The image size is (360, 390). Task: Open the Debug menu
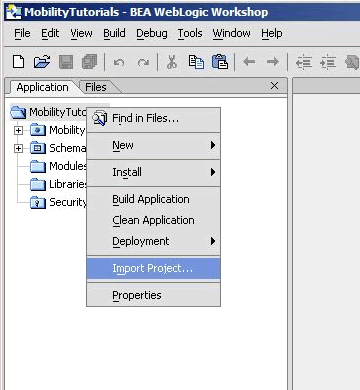tap(152, 33)
